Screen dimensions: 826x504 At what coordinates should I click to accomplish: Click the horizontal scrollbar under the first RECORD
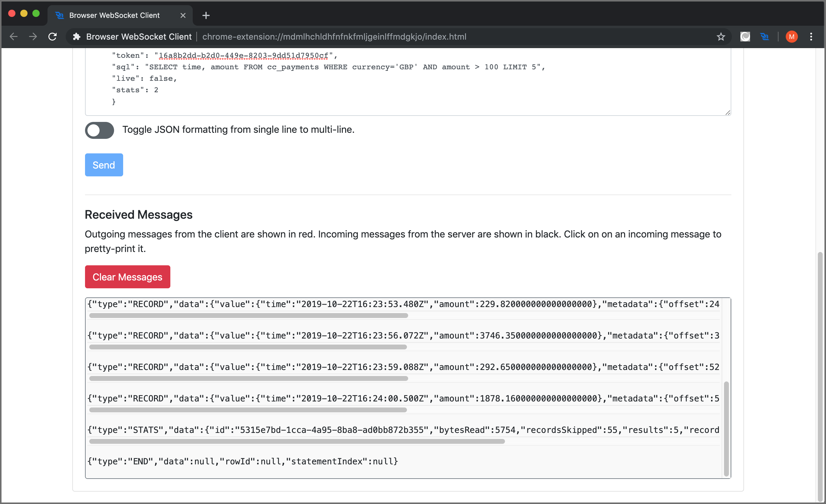[x=248, y=315]
